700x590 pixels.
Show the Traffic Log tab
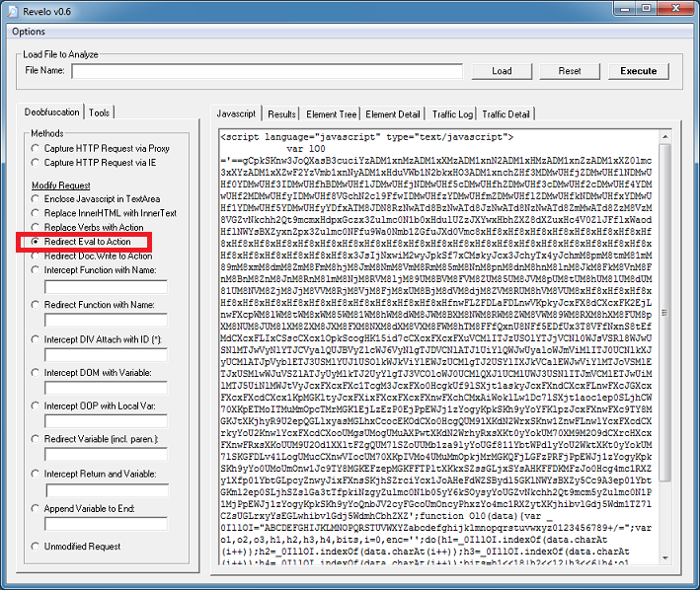click(452, 114)
